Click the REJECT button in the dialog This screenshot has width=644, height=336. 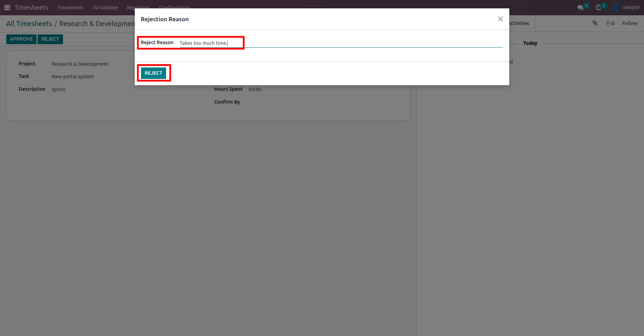coord(154,73)
